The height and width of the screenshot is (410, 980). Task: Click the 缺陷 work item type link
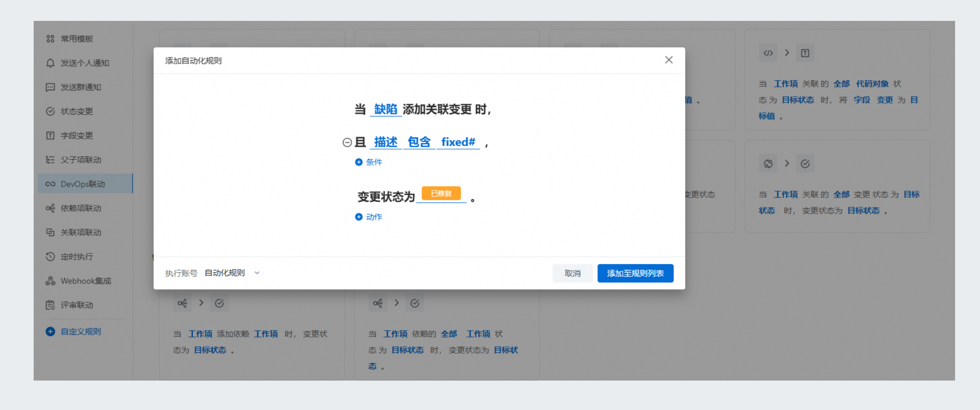coord(385,109)
